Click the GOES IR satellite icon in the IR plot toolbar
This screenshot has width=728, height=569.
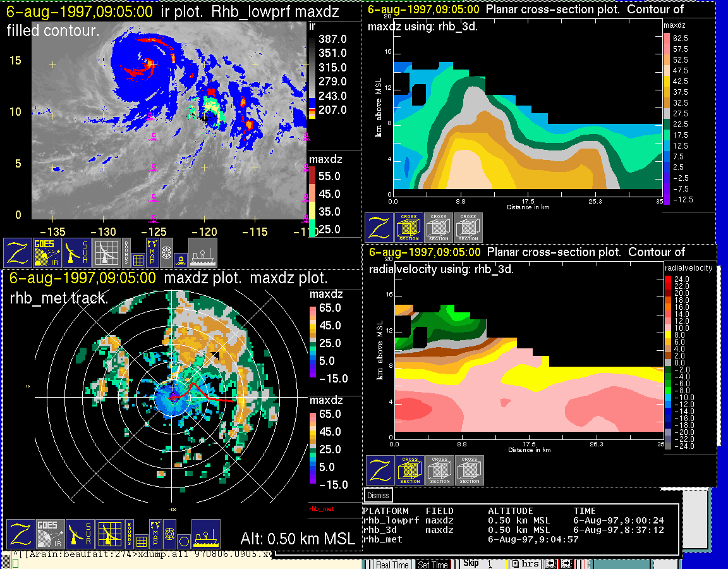pyautogui.click(x=49, y=253)
